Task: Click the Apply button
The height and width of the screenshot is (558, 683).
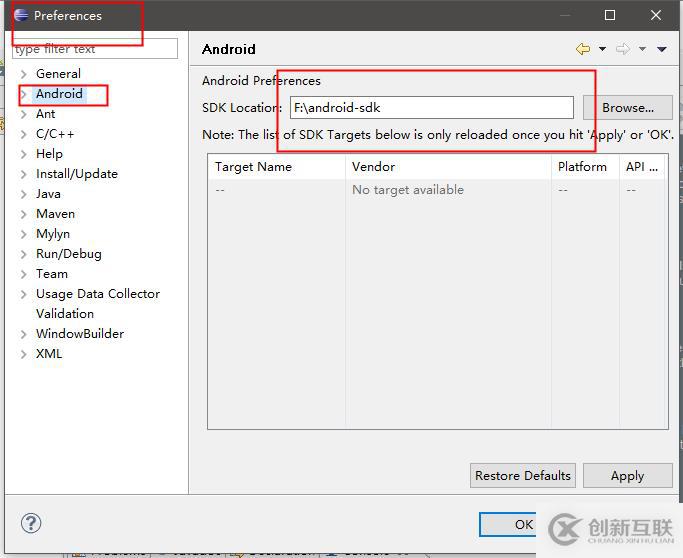Action: tap(628, 475)
